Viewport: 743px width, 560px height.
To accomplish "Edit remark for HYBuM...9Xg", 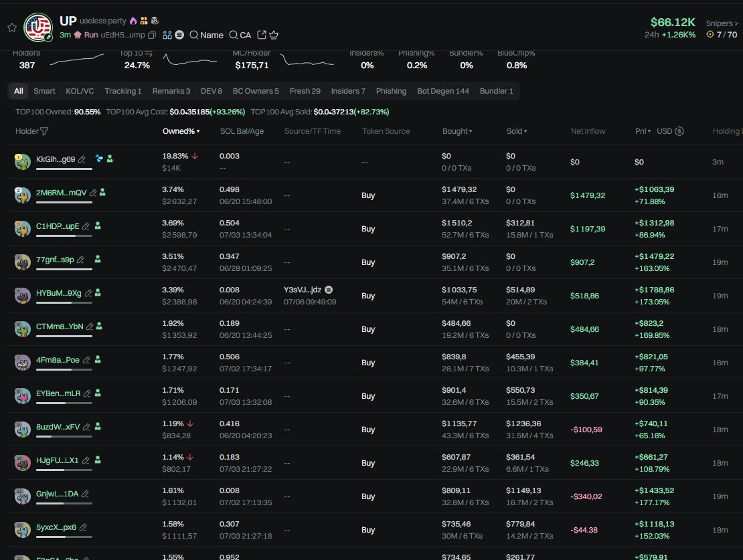I will 88,293.
